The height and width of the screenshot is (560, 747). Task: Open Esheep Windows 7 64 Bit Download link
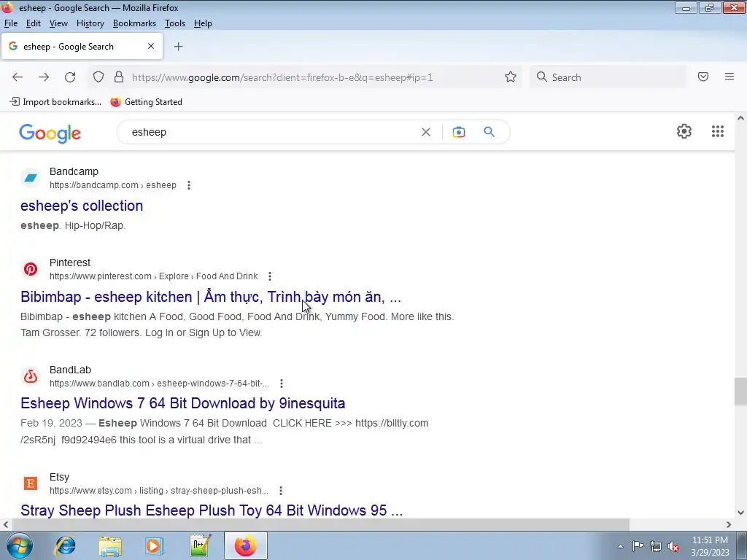click(183, 403)
